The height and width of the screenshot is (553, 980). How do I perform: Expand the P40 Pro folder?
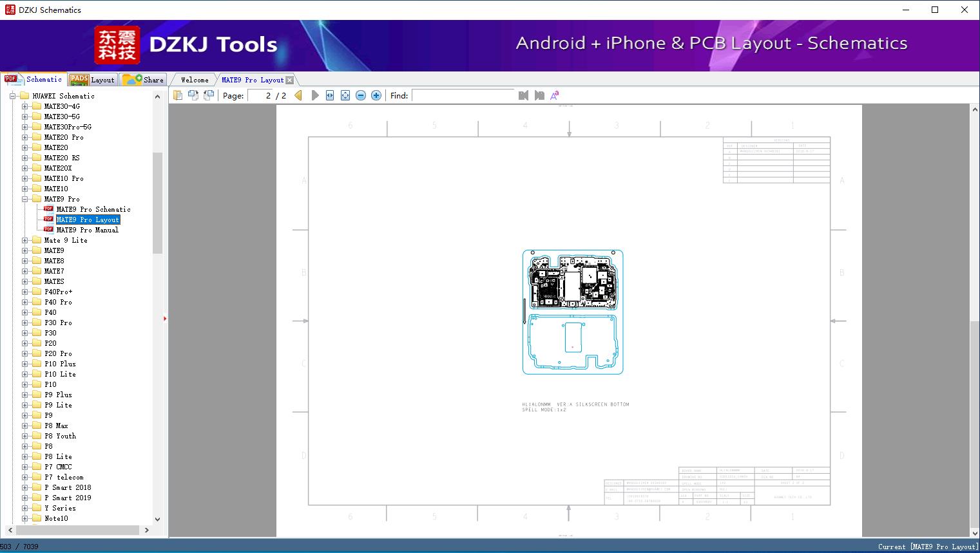tap(24, 302)
